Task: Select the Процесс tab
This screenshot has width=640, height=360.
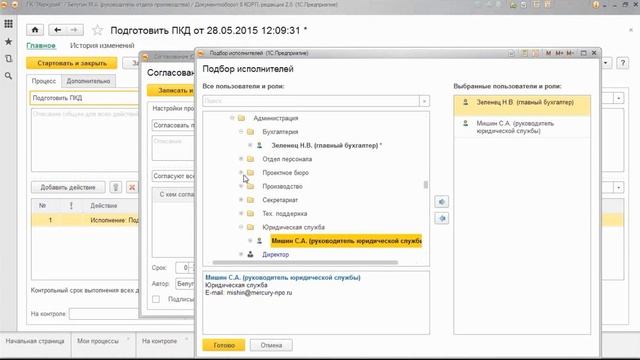Action: (x=44, y=81)
